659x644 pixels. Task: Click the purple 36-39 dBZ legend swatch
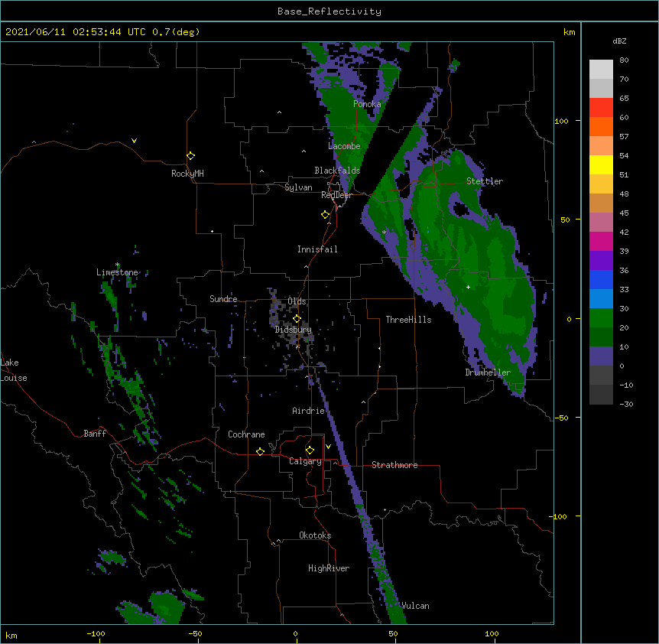click(601, 261)
